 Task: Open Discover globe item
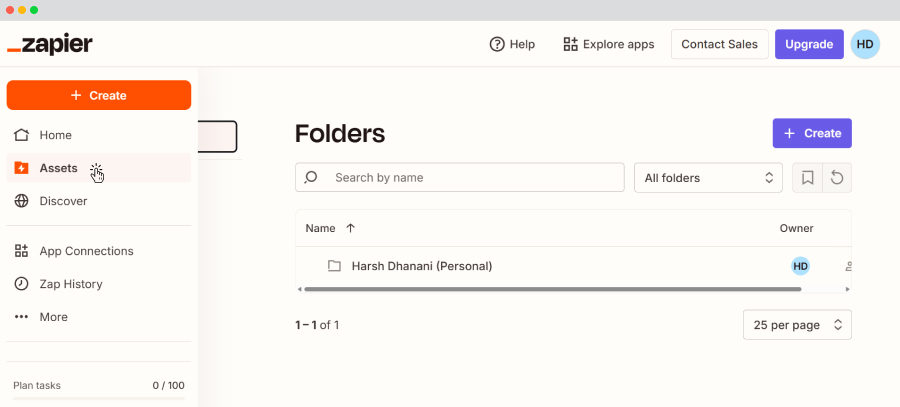[63, 201]
